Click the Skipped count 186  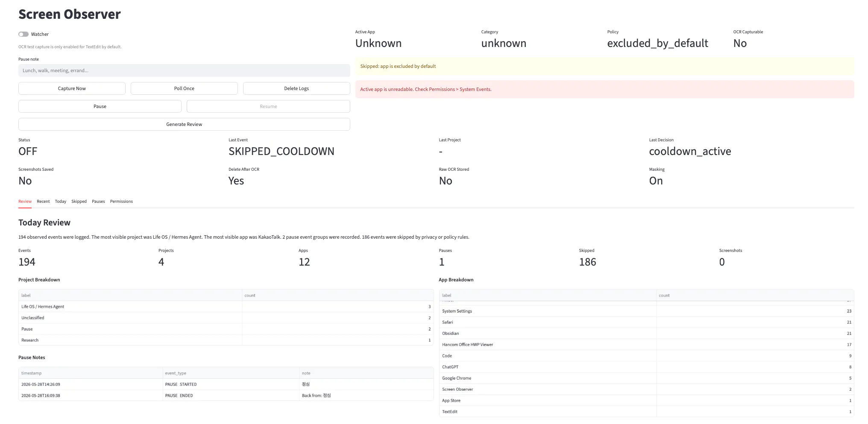click(587, 262)
